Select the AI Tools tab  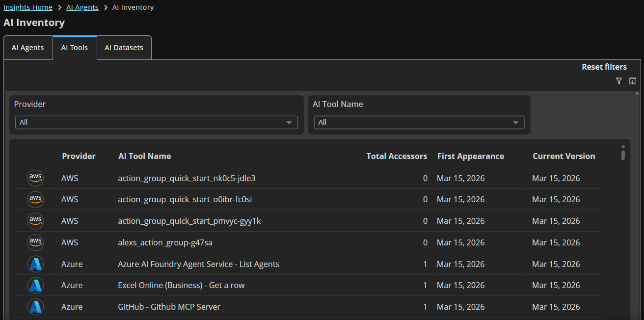point(75,47)
